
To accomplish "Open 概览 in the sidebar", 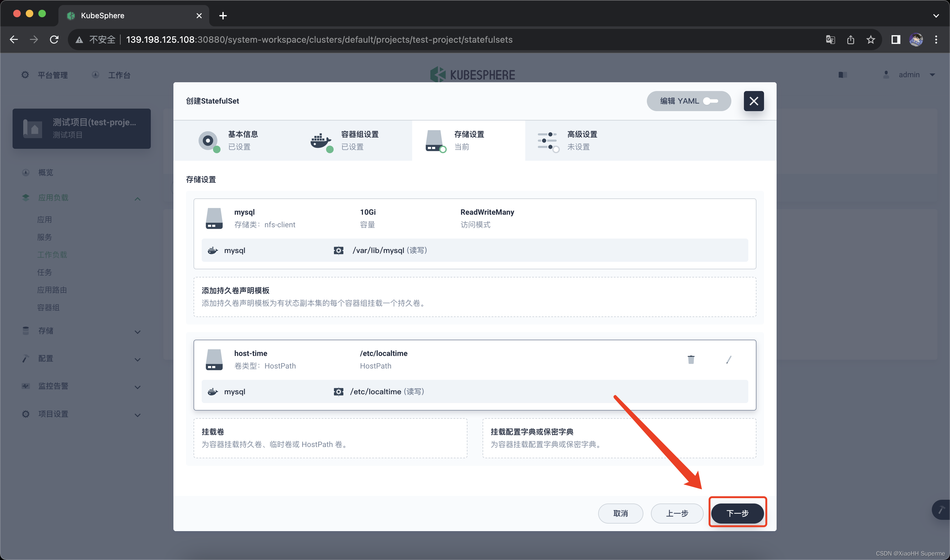I will click(x=45, y=172).
